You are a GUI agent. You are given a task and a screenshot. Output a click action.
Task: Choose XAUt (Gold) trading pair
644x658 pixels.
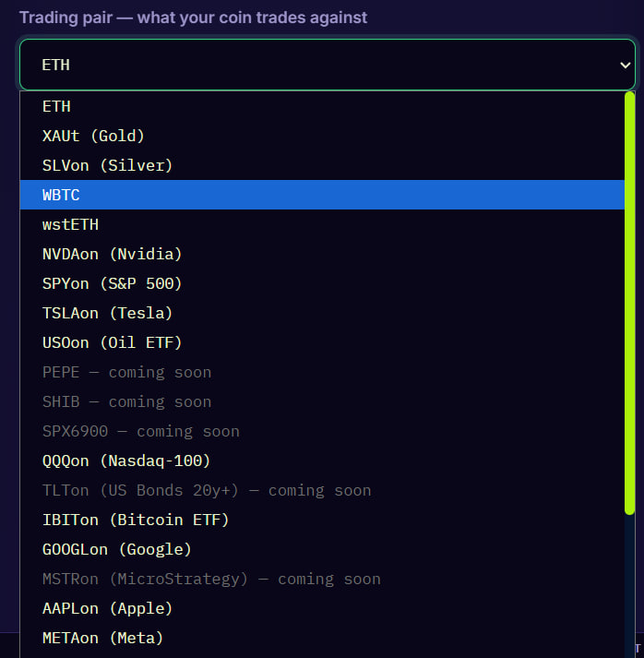(x=322, y=136)
